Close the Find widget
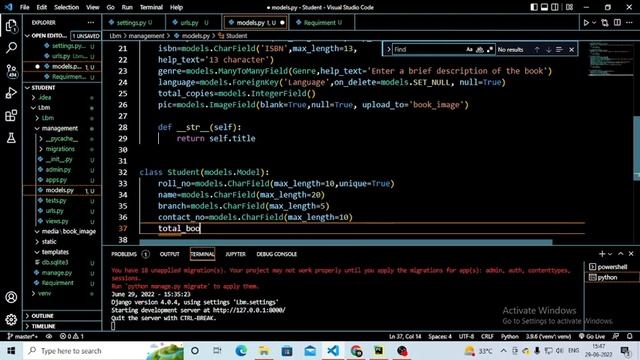640x360 pixels. 571,49
